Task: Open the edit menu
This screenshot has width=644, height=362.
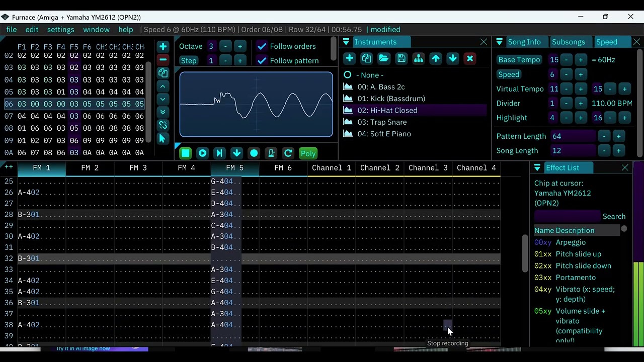Action: coord(32,30)
